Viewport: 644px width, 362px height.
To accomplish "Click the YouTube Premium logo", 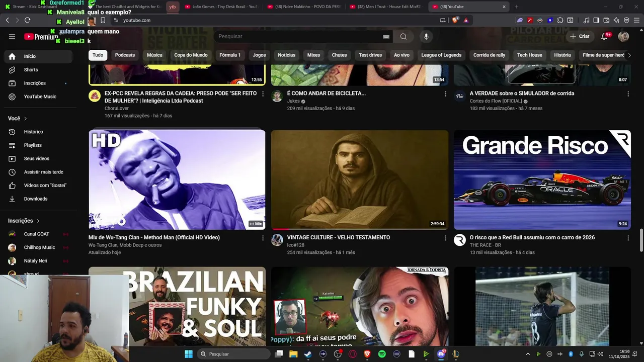I will (x=41, y=36).
